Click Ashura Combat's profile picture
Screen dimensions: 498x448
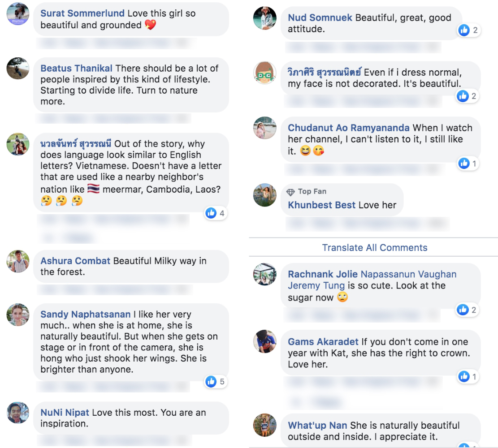click(x=18, y=262)
